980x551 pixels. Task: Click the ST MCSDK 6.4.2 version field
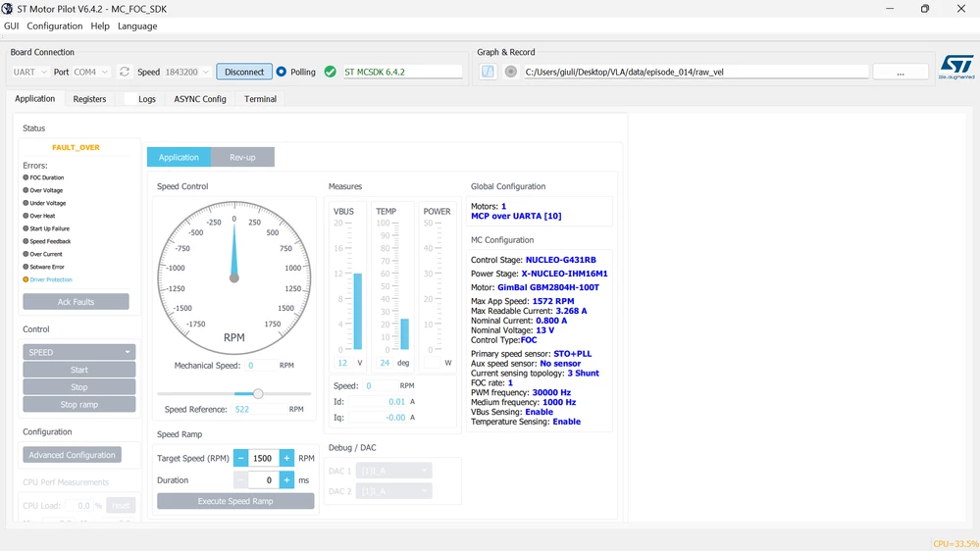point(402,72)
